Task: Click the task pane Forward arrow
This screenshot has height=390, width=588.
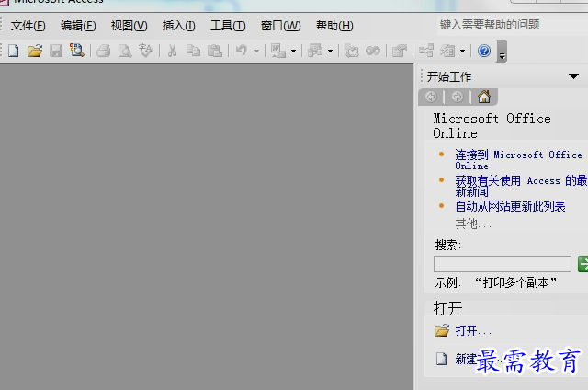Action: click(458, 97)
